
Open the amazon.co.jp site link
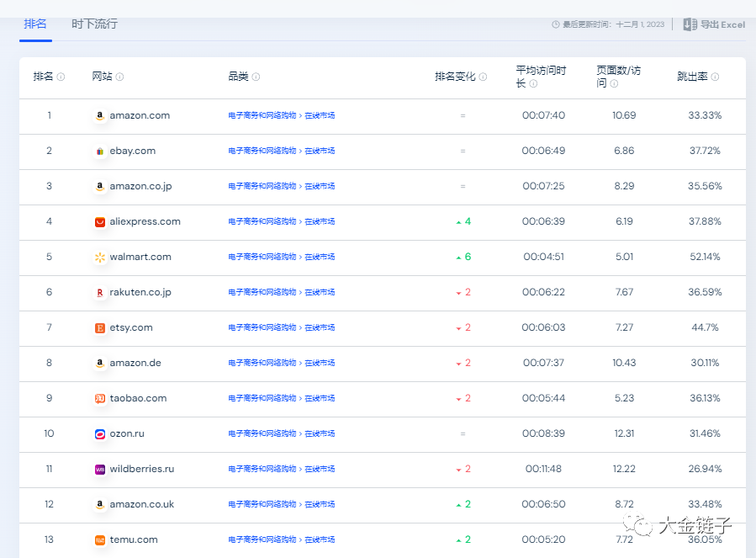click(140, 186)
